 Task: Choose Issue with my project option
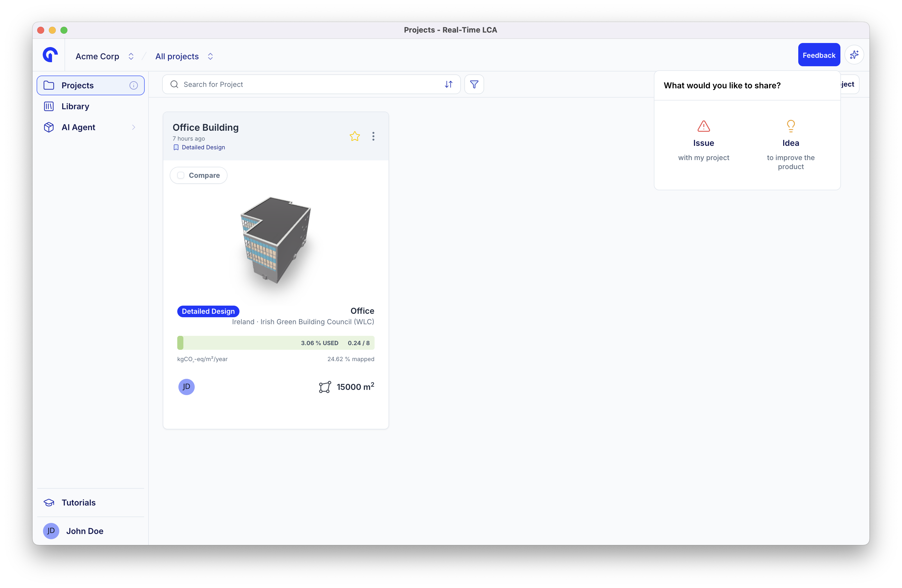[704, 141]
